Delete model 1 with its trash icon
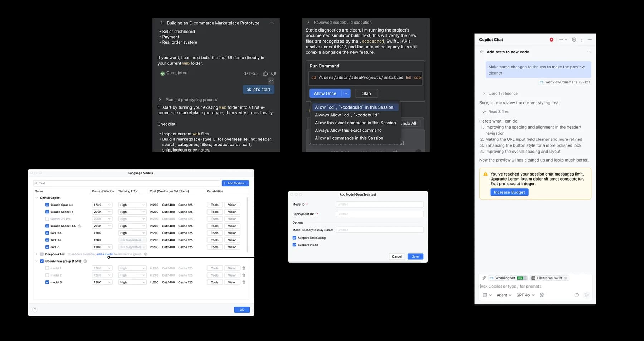 pyautogui.click(x=244, y=268)
